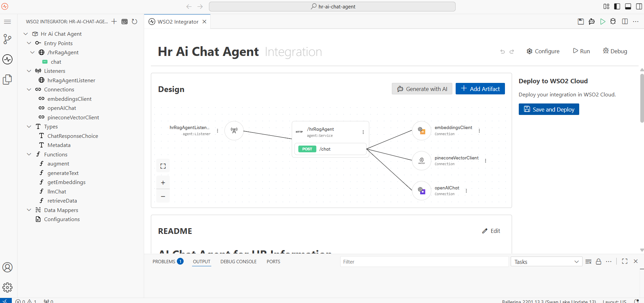This screenshot has height=303, width=644.
Task: Click the undo arrow near Configure
Action: click(503, 52)
